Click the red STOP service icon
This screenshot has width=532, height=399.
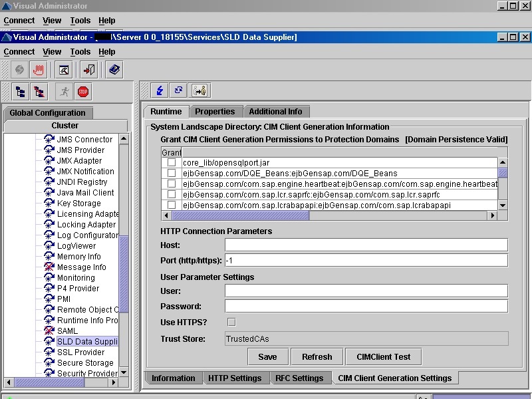(x=83, y=92)
